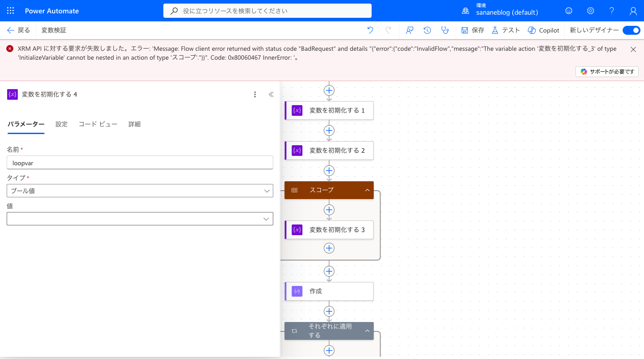Image resolution: width=644 pixels, height=359 pixels.
Task: Open the settings gear icon
Action: coord(591,11)
